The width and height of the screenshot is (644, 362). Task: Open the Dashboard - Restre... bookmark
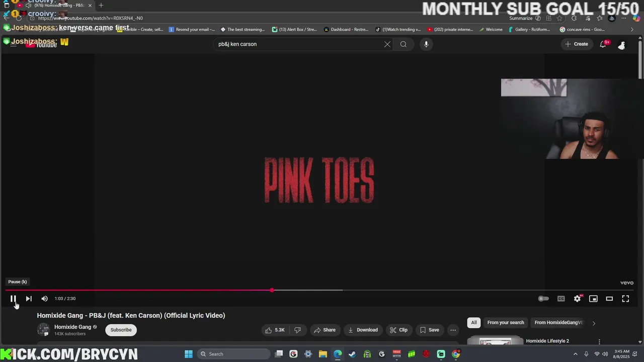pos(346,30)
